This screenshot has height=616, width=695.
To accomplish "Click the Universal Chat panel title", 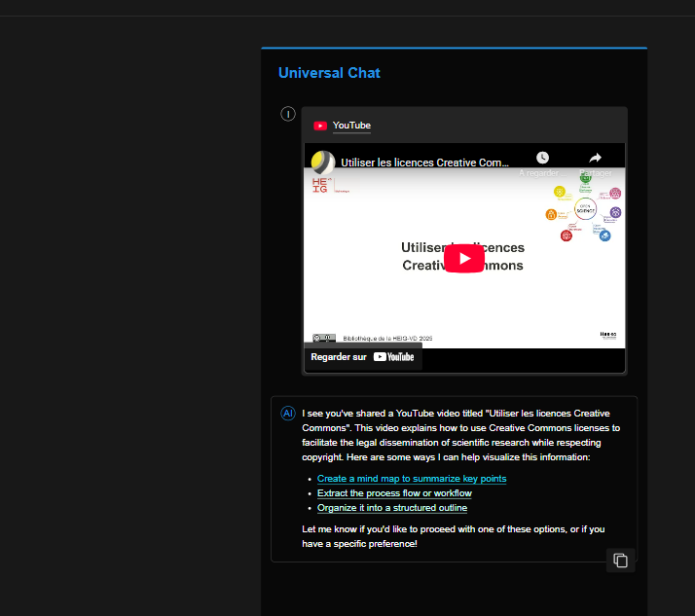I will click(329, 73).
